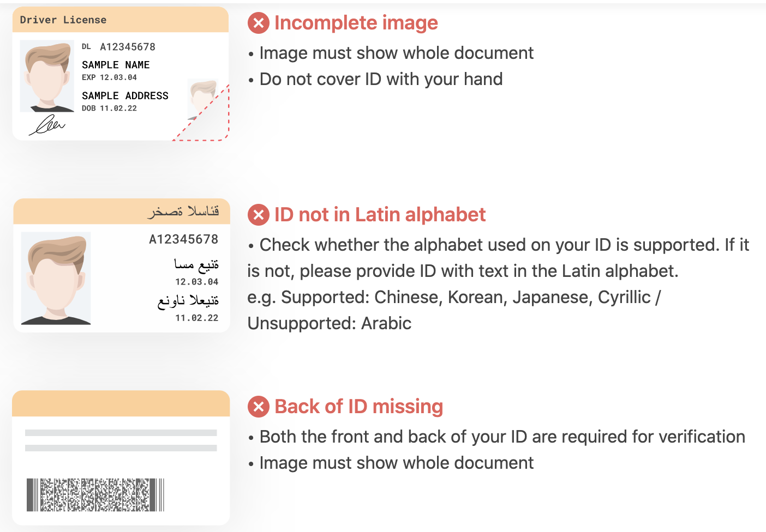Click the red X icon beside Incomplete image

point(259,23)
